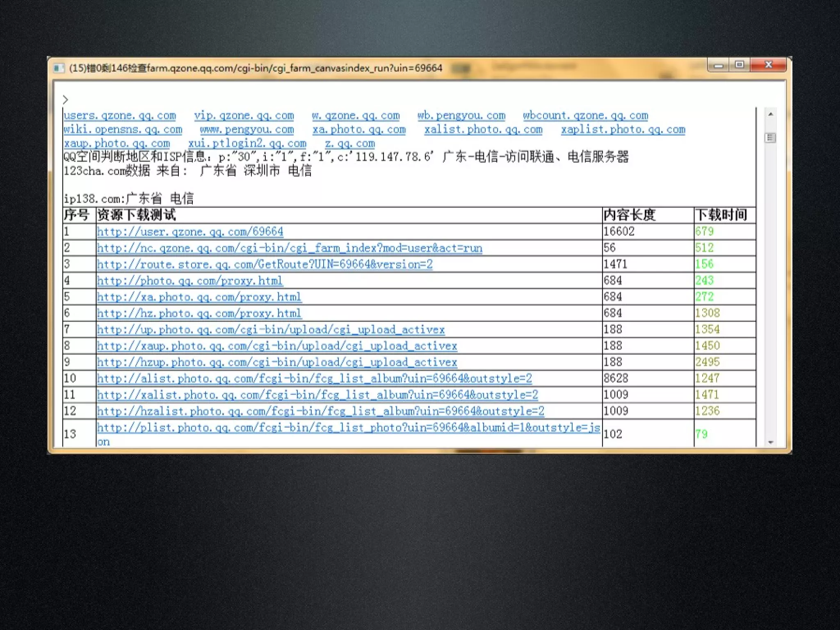Image resolution: width=840 pixels, height=630 pixels.
Task: Select download time value 1308
Action: click(707, 313)
